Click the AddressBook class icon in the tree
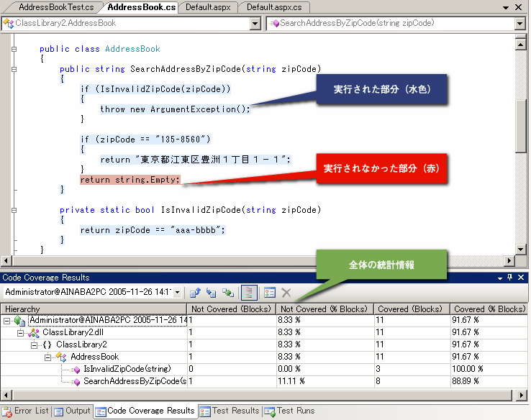This screenshot has height=420, width=531. click(x=61, y=357)
